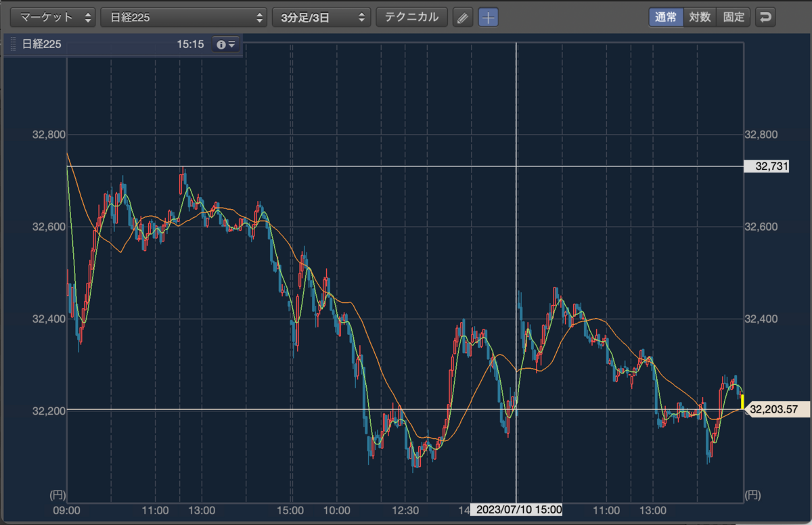Click the left 32,800 axis value
The height and width of the screenshot is (525, 812).
click(49, 135)
